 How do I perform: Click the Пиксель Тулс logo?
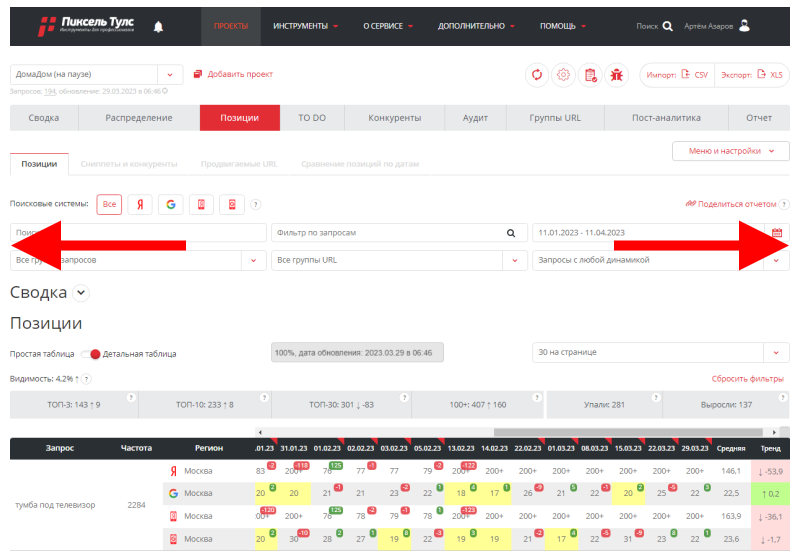pos(86,26)
